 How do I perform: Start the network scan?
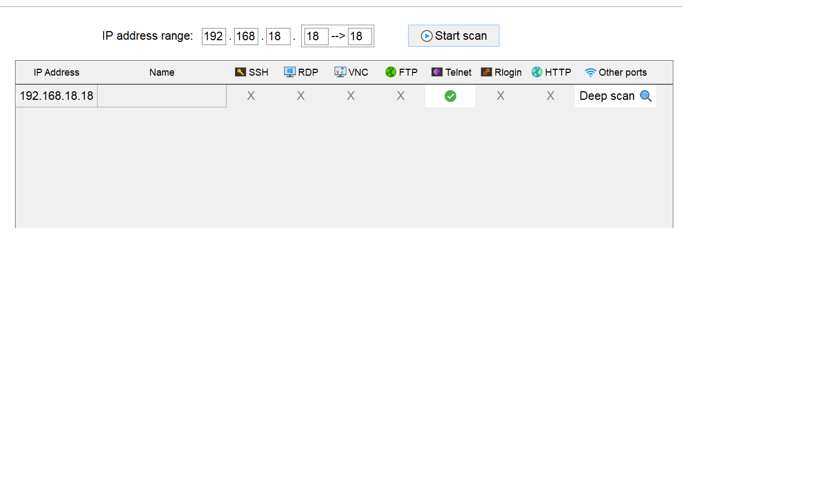click(454, 36)
